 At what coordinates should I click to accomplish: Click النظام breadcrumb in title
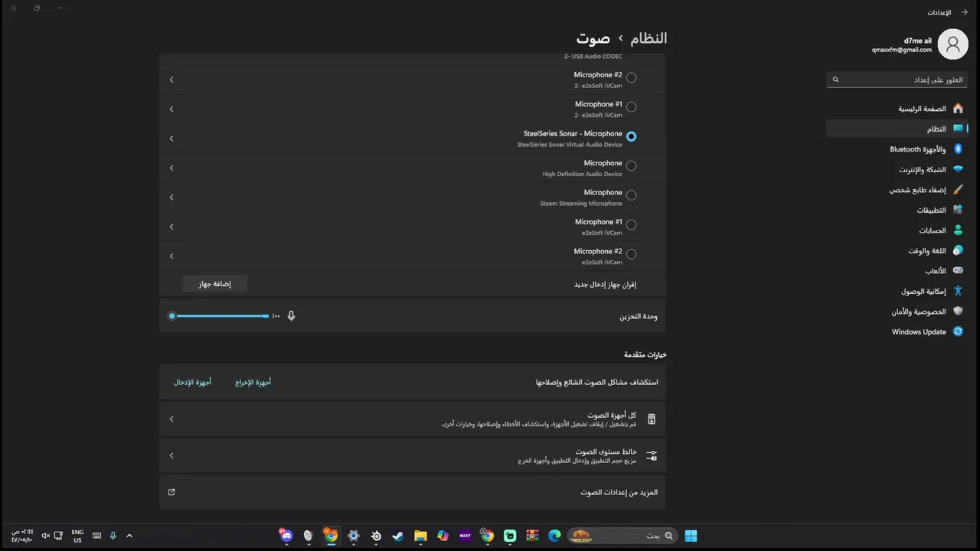(648, 38)
